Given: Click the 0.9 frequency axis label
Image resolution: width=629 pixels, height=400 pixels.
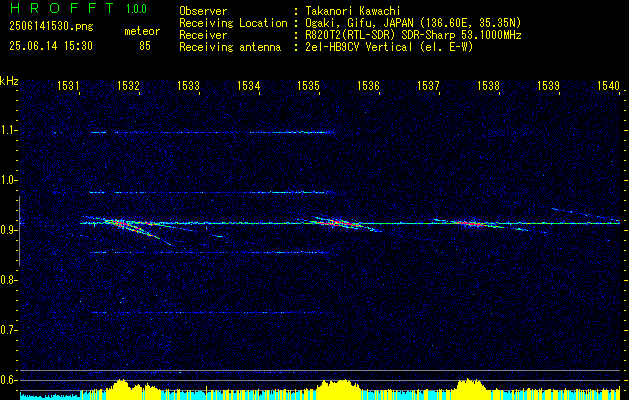Looking at the screenshot, I should pyautogui.click(x=7, y=230).
